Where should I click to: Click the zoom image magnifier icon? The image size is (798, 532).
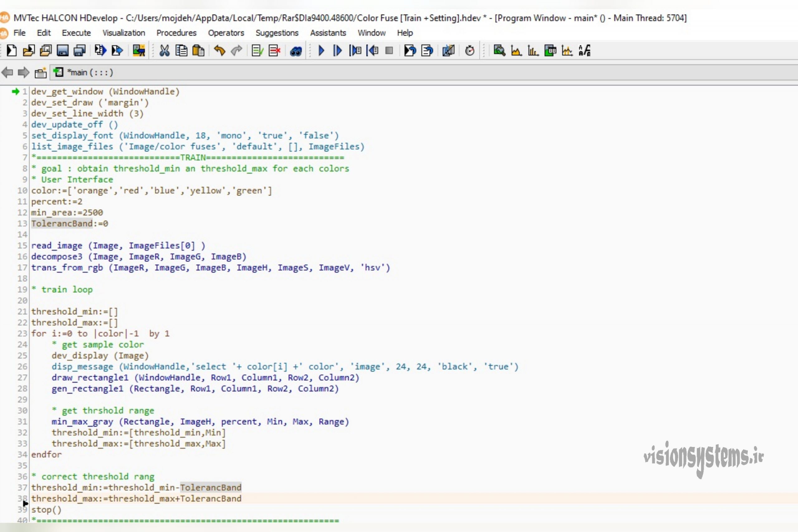(x=499, y=51)
